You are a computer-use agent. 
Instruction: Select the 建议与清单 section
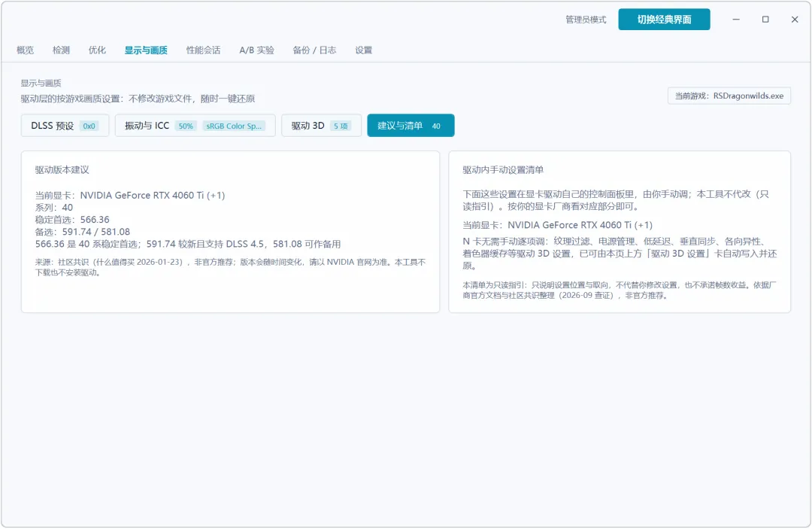pos(411,126)
